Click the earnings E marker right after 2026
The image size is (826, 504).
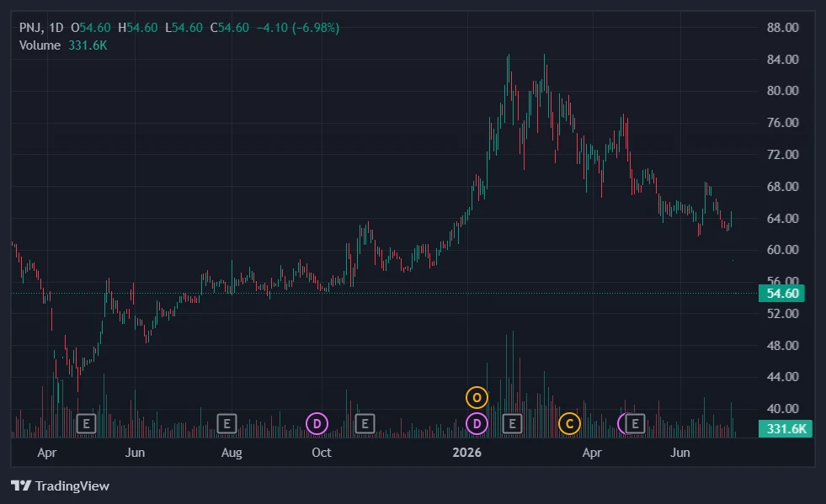[x=512, y=423]
